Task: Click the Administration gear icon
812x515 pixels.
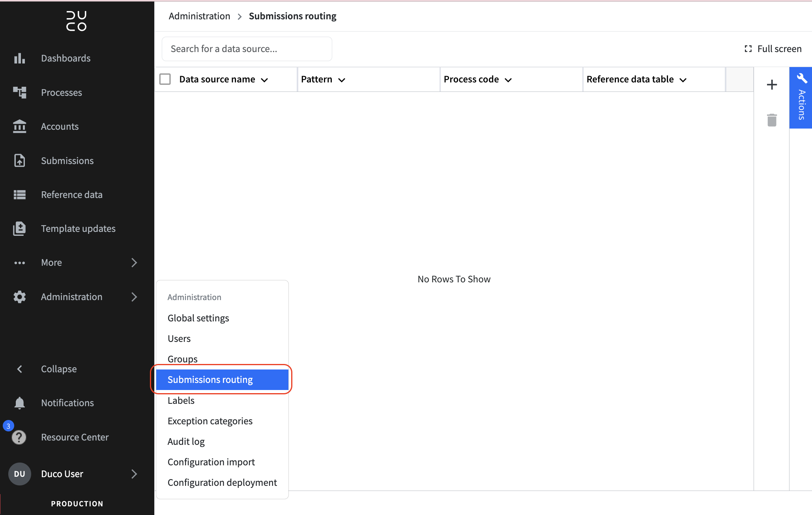Action: coord(19,297)
